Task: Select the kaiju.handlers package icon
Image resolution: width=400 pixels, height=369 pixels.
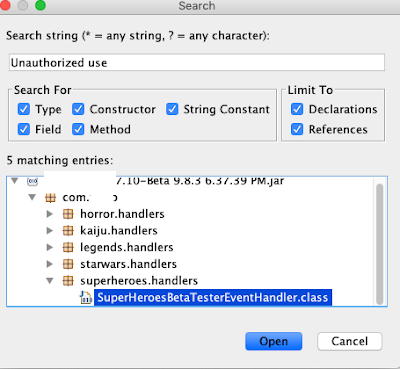Action: point(68,231)
